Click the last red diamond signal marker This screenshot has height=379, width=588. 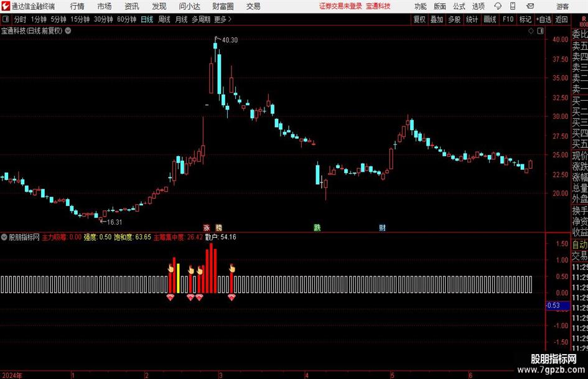(x=231, y=297)
